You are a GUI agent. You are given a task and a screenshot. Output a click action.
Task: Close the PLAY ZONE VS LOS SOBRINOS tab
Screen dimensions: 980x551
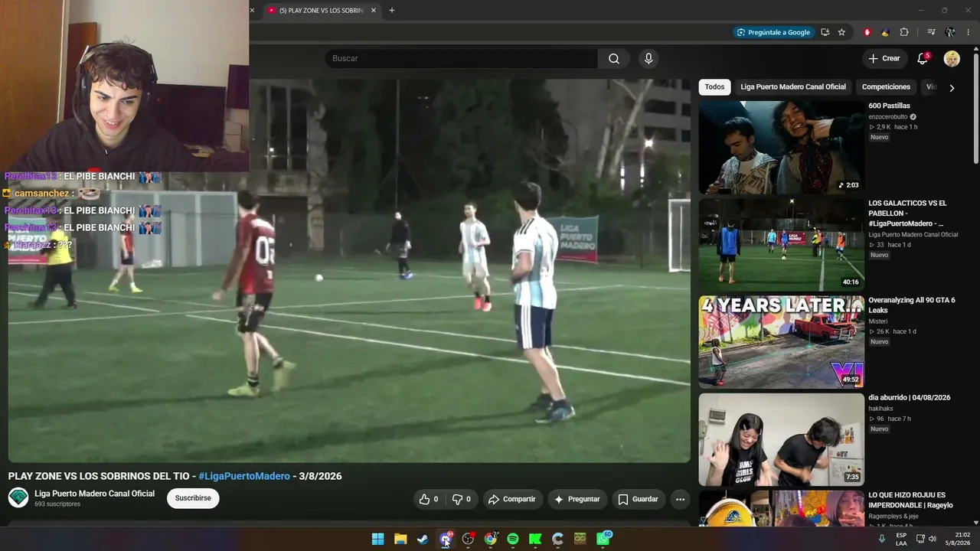click(x=374, y=11)
